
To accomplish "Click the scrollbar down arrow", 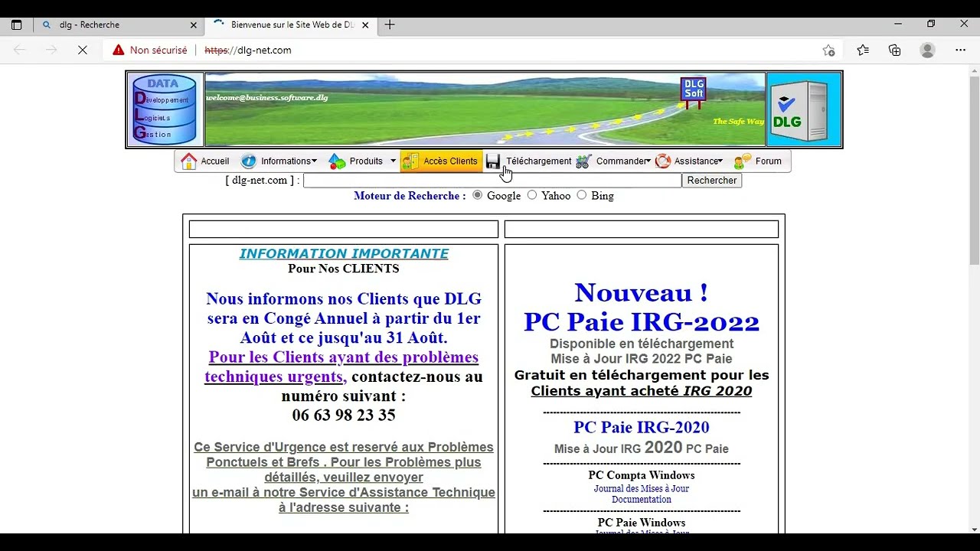I will coord(974,529).
